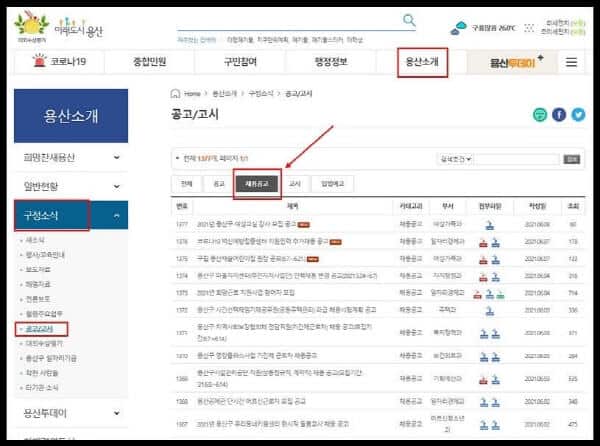Download the red attachment in row 1373
This screenshot has width=600, height=446.
click(477, 294)
